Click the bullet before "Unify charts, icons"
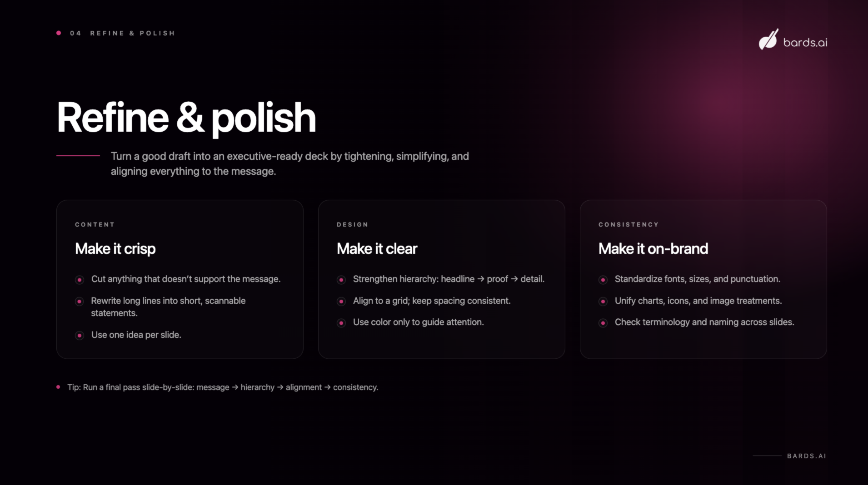 pyautogui.click(x=603, y=302)
